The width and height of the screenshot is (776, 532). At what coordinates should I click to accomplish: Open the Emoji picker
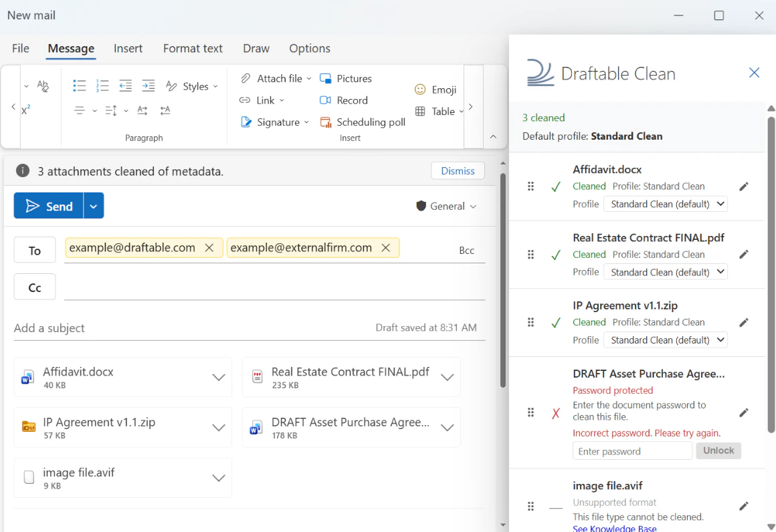(x=435, y=90)
